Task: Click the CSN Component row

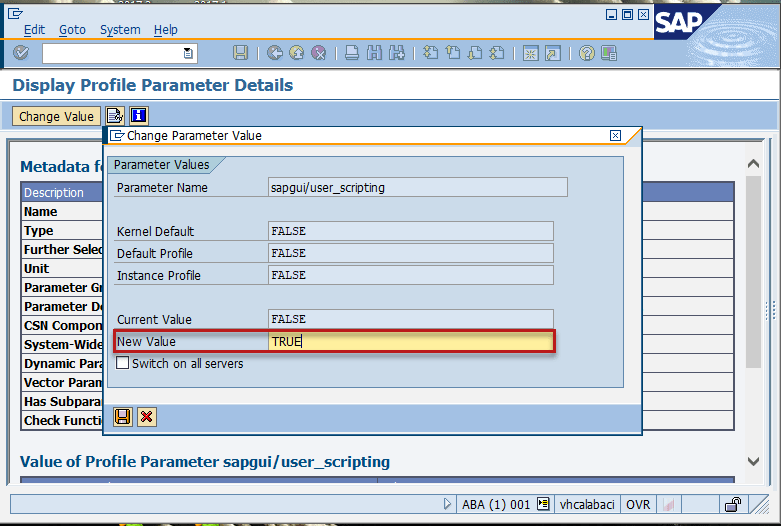Action: pos(62,326)
